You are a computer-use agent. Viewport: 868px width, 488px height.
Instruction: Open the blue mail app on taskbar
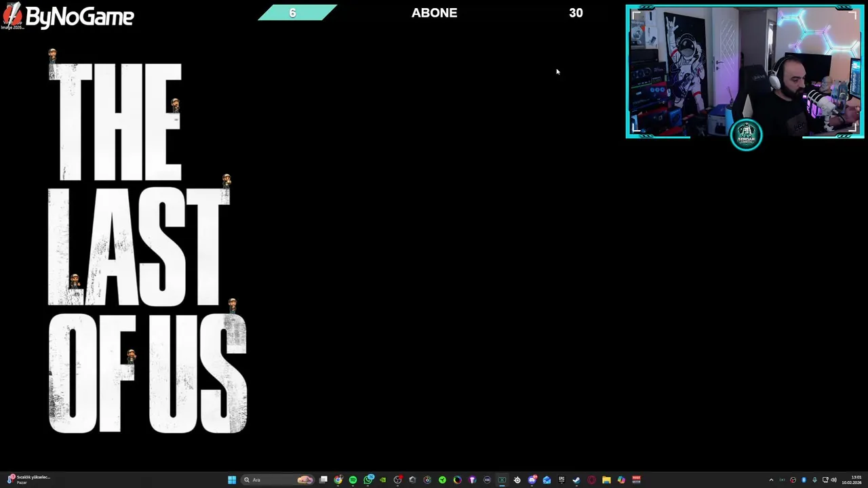coord(547,480)
